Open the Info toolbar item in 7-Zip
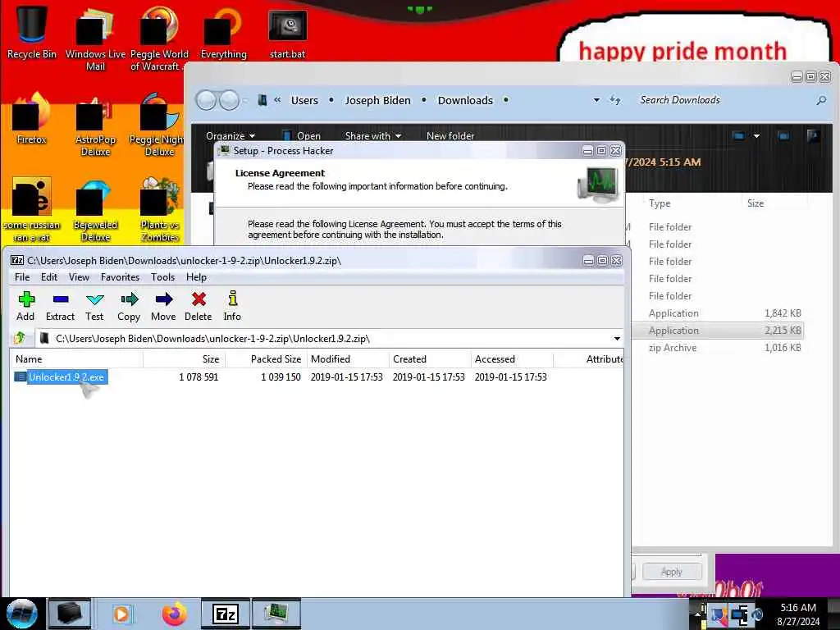 click(232, 307)
